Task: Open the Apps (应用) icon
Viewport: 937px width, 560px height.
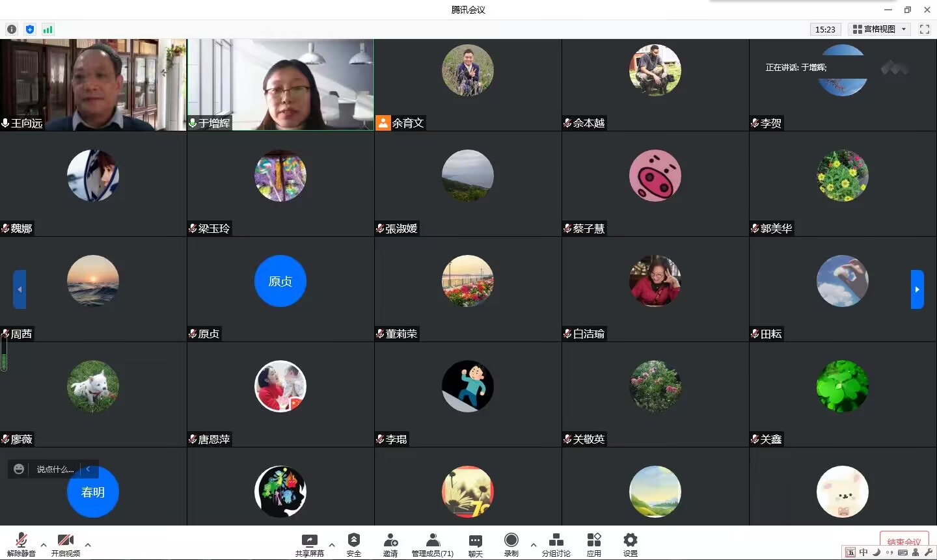Action: click(593, 544)
